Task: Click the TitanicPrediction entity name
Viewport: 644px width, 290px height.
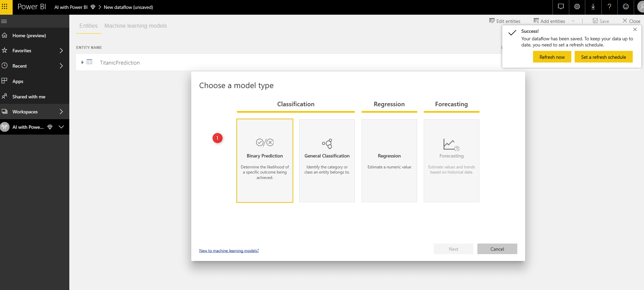Action: pyautogui.click(x=120, y=63)
